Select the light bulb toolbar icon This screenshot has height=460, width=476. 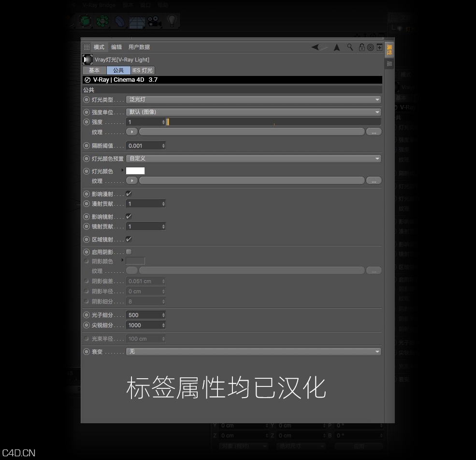click(172, 21)
